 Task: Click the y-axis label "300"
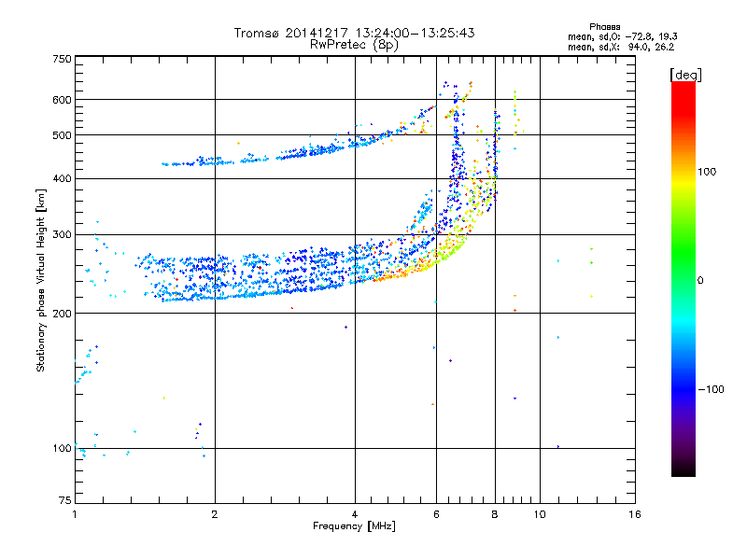(x=62, y=235)
